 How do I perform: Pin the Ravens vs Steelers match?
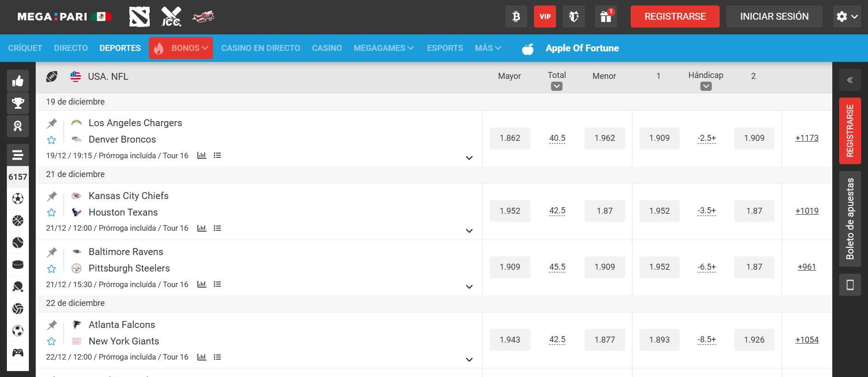tap(52, 252)
